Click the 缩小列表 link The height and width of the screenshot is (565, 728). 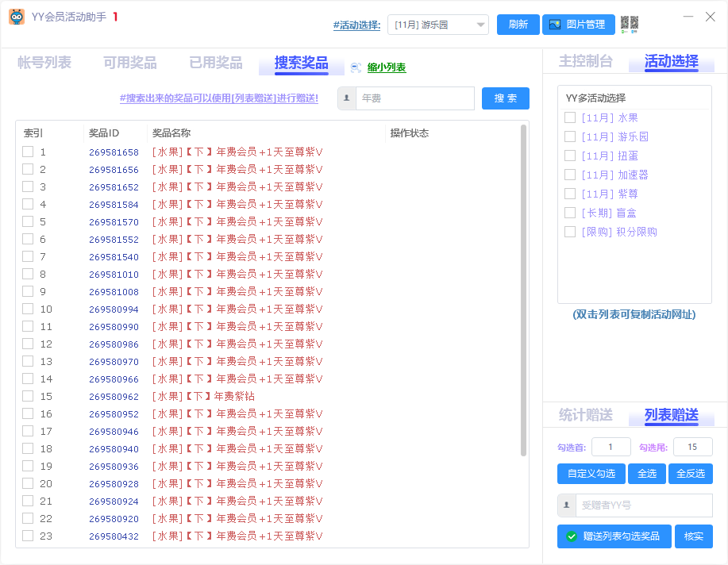click(387, 67)
